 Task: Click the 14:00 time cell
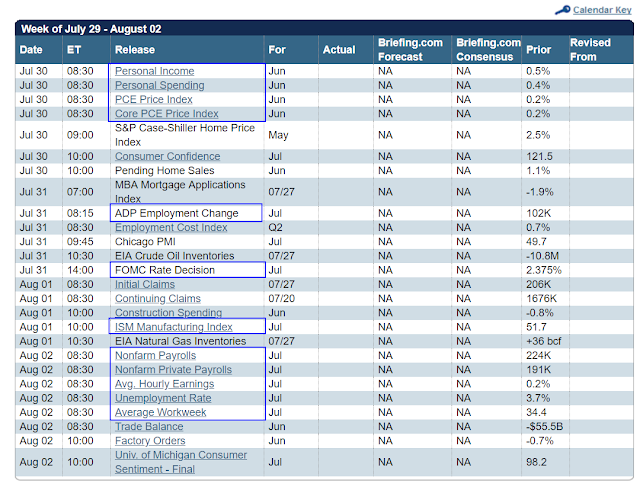[80, 270]
